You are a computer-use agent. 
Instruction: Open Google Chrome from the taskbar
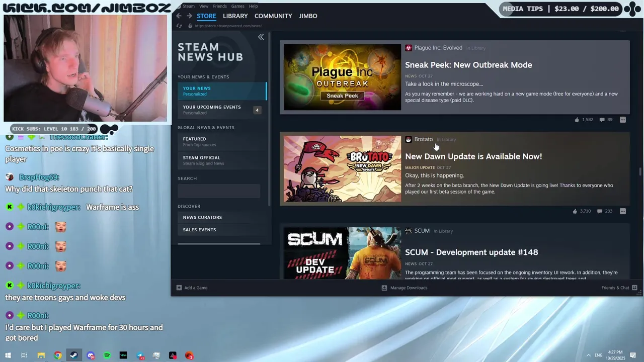point(58,355)
